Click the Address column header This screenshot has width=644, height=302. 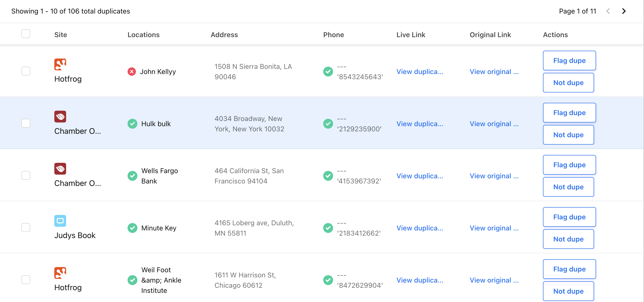tap(224, 35)
